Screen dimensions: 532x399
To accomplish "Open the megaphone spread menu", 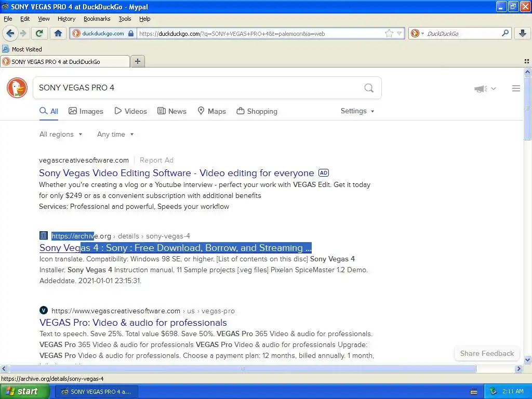I will [x=485, y=88].
